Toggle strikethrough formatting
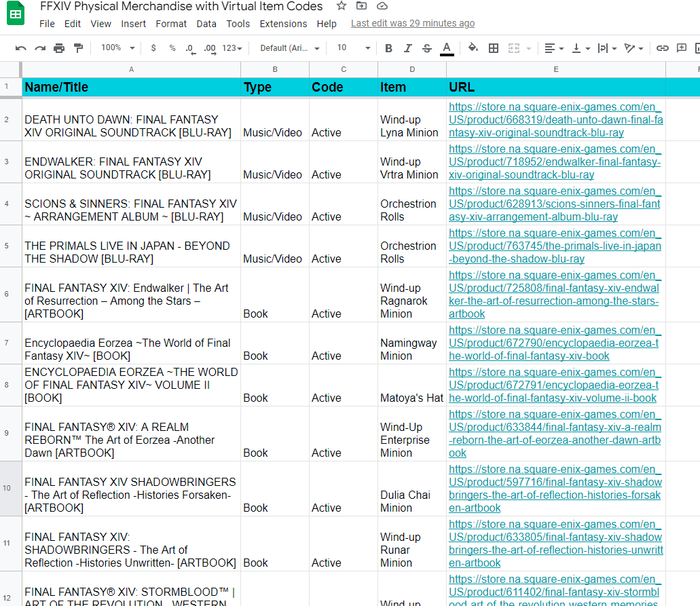The height and width of the screenshot is (606, 700). pos(426,48)
